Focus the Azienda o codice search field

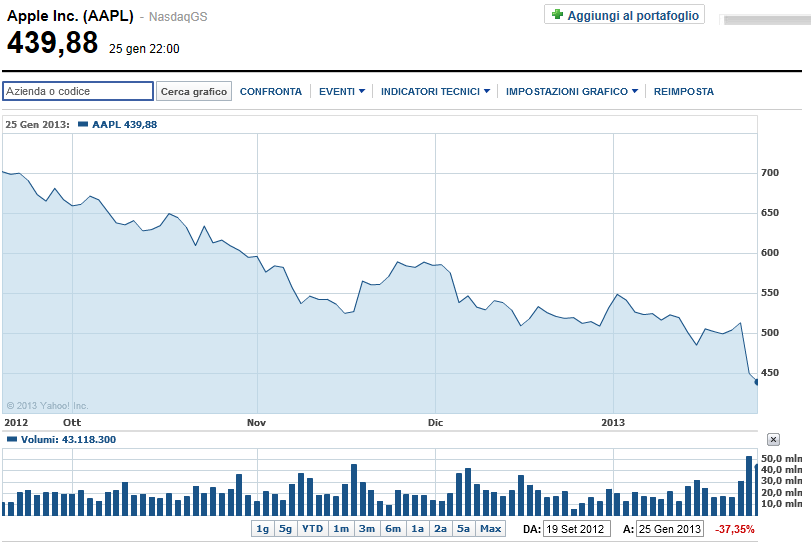[78, 91]
